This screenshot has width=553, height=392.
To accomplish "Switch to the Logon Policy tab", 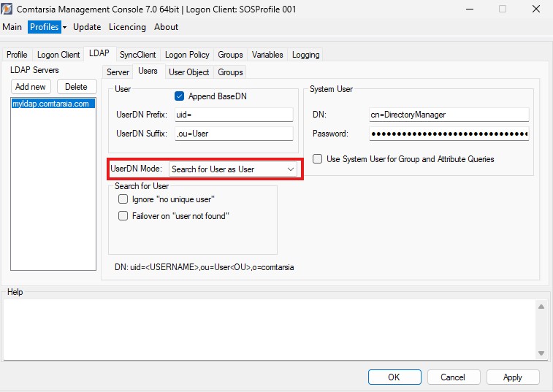I will [187, 55].
